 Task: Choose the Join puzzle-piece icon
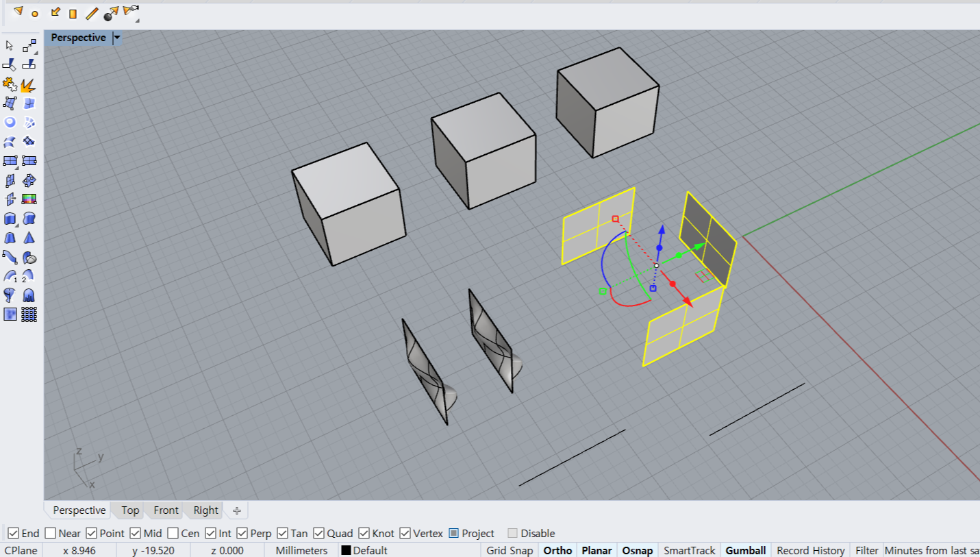[x=10, y=84]
